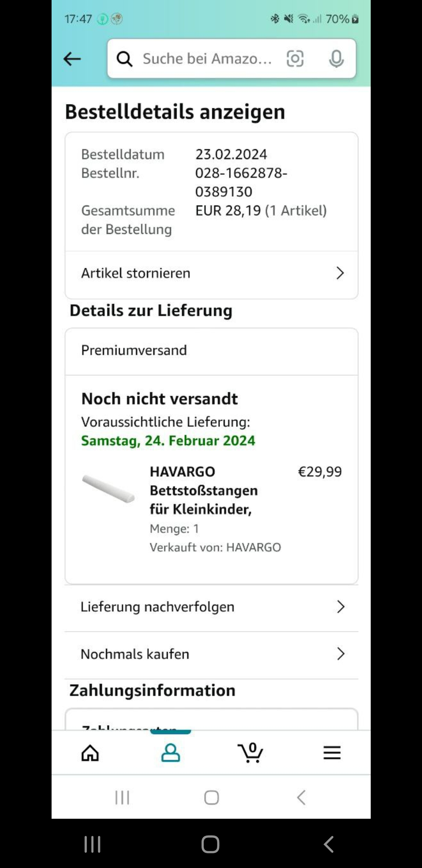Open the hamburger menu tab
422x868 pixels.
[332, 753]
